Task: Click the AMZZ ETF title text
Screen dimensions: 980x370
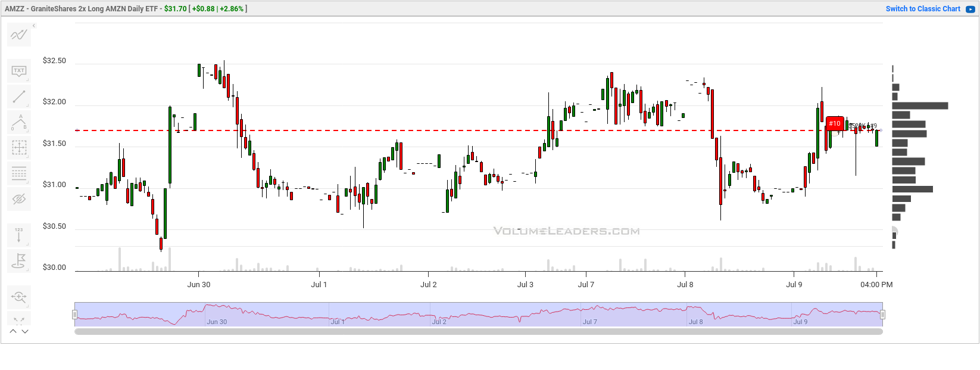Action: pyautogui.click(x=82, y=9)
